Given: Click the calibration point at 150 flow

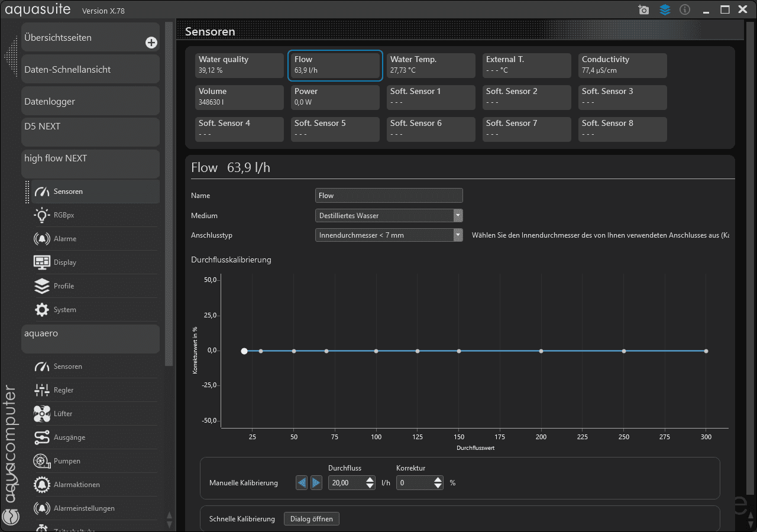Looking at the screenshot, I should (x=459, y=351).
